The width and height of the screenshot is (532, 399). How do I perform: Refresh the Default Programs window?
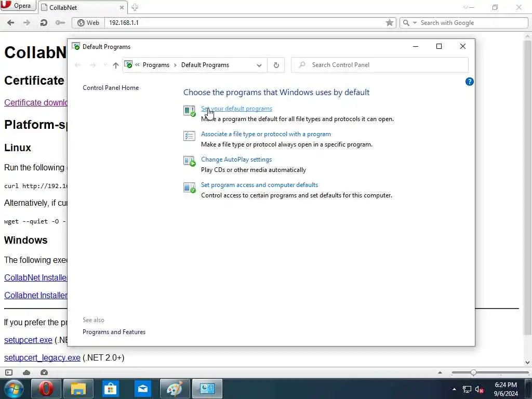pos(276,65)
